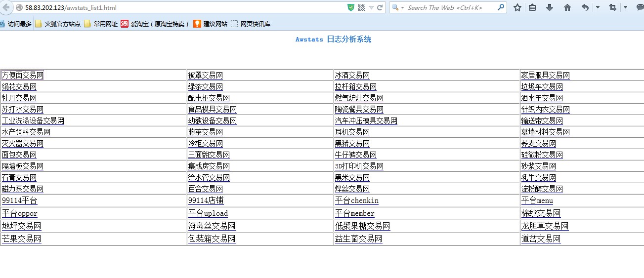This screenshot has height=278, width=644.
Task: Open 海岛丝交易网 link
Action: tap(212, 226)
